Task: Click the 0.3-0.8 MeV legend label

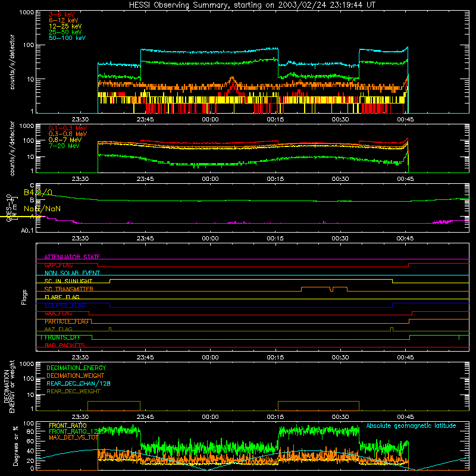Action: click(x=68, y=134)
